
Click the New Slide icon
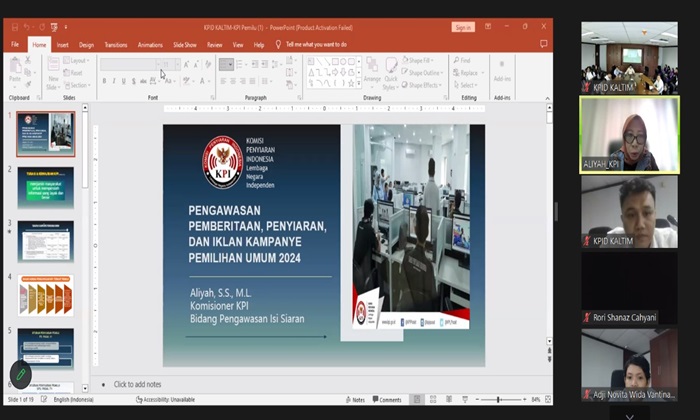(x=53, y=70)
